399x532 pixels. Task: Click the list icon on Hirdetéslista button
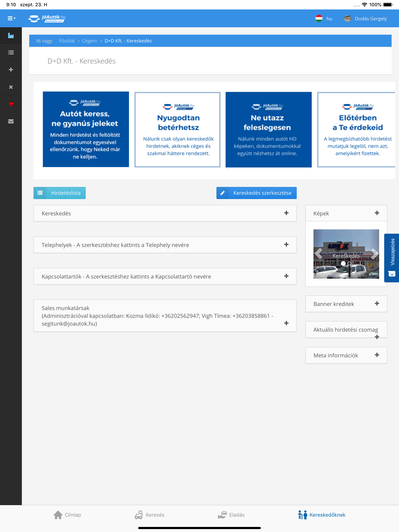[x=40, y=193]
